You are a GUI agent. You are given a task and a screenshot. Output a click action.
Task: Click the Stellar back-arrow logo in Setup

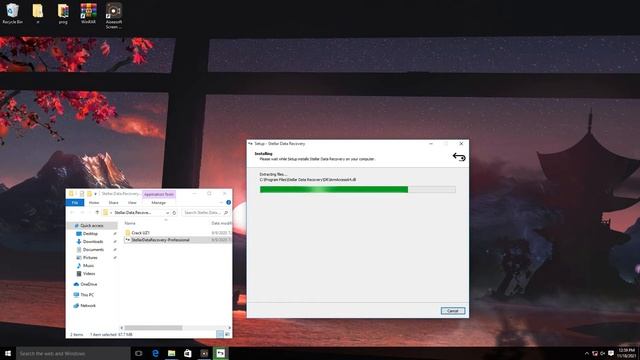[459, 157]
